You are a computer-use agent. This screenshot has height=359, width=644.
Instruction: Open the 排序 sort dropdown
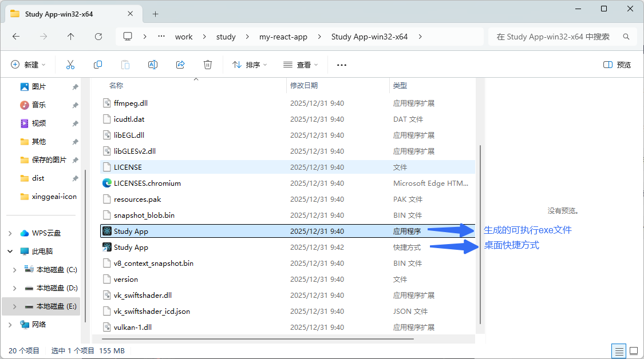click(x=250, y=65)
